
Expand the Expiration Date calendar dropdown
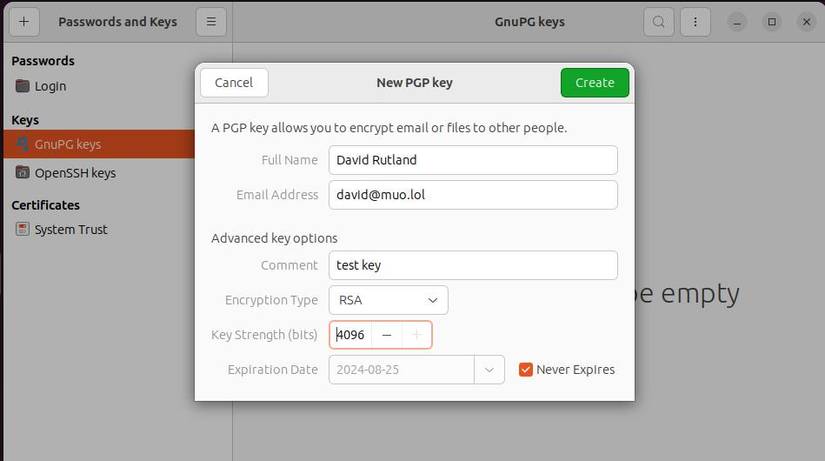click(488, 369)
